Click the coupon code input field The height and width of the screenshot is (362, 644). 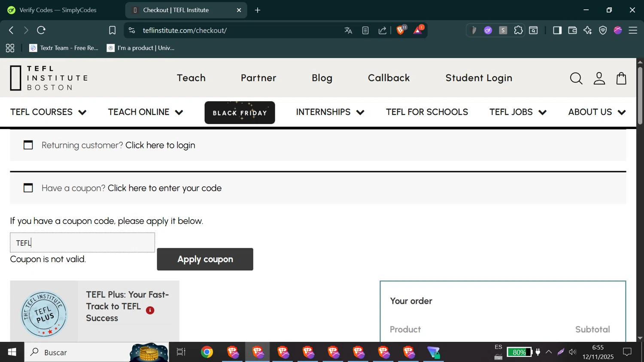click(x=82, y=243)
